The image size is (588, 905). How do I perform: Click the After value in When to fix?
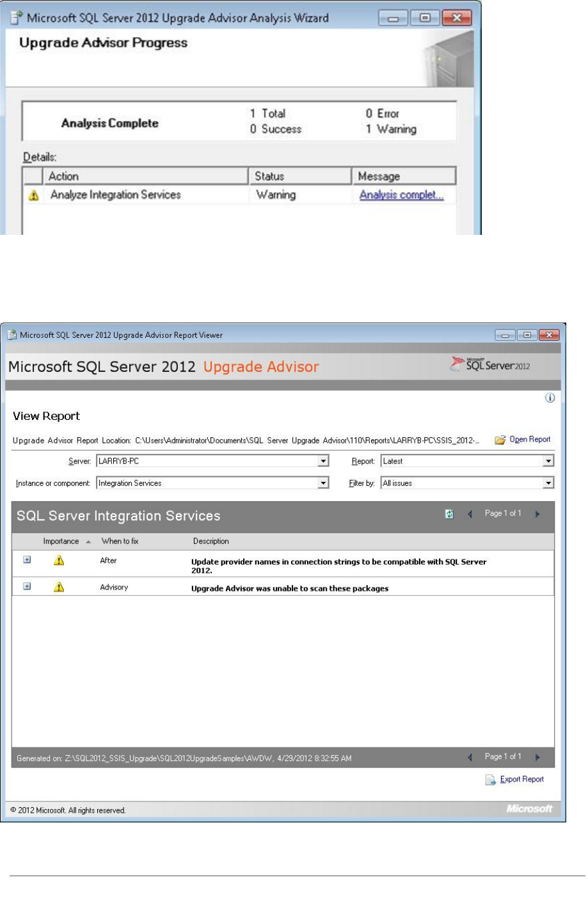coord(108,561)
